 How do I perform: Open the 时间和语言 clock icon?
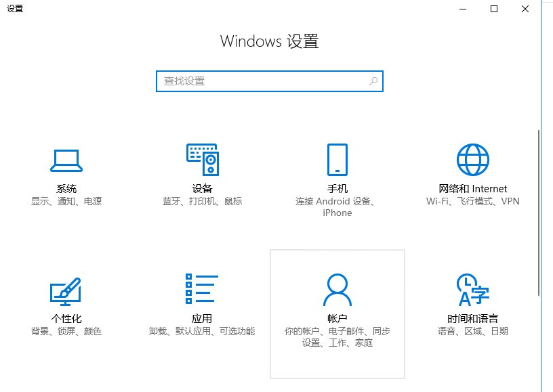472,290
